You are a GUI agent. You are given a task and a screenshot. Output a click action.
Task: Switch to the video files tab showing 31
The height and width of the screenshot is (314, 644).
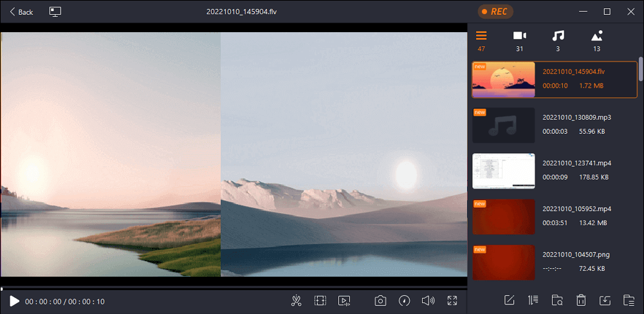tap(519, 41)
